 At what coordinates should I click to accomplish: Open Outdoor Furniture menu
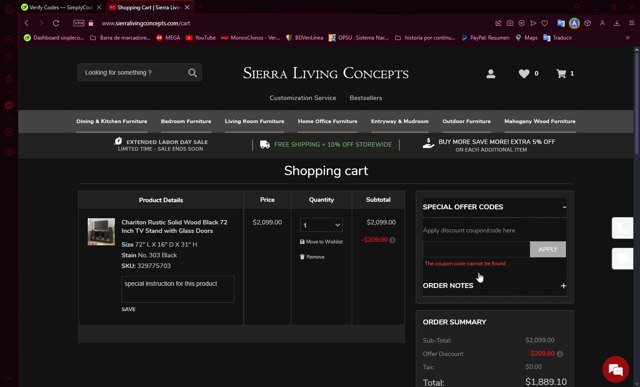click(467, 121)
